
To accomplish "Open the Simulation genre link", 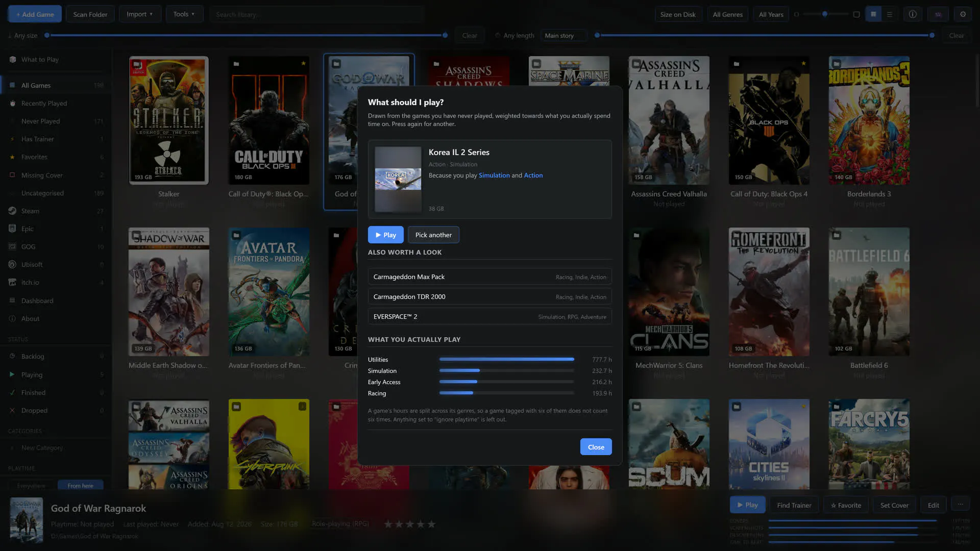I will click(494, 175).
